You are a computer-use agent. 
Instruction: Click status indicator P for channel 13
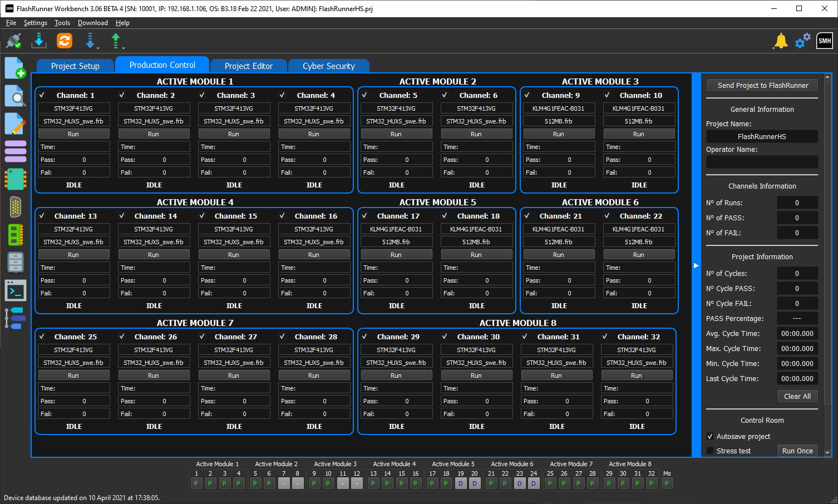373,483
